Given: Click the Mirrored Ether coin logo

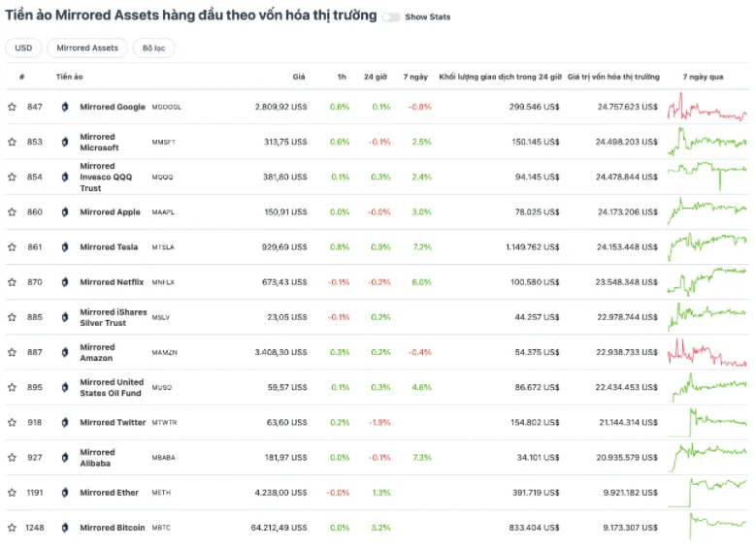Looking at the screenshot, I should (x=65, y=493).
